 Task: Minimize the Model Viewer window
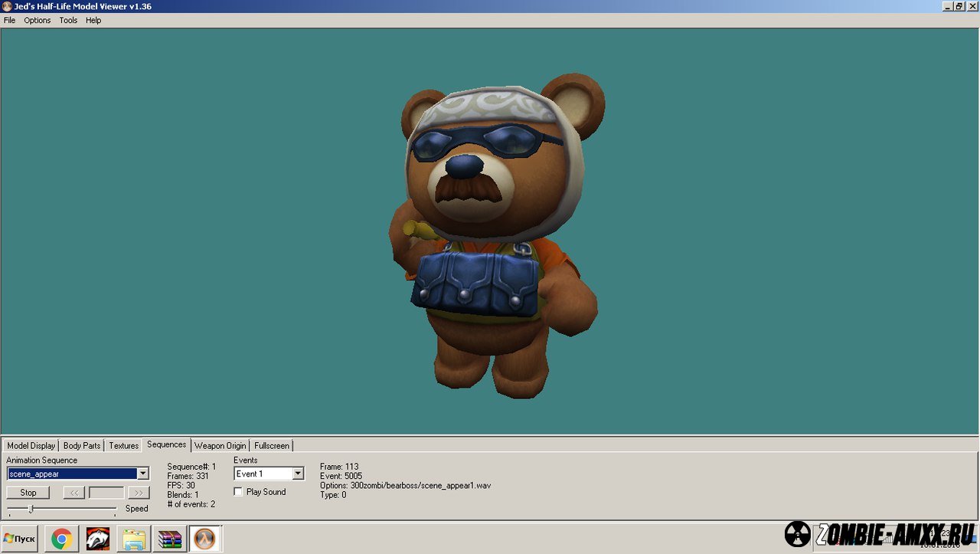pos(946,6)
